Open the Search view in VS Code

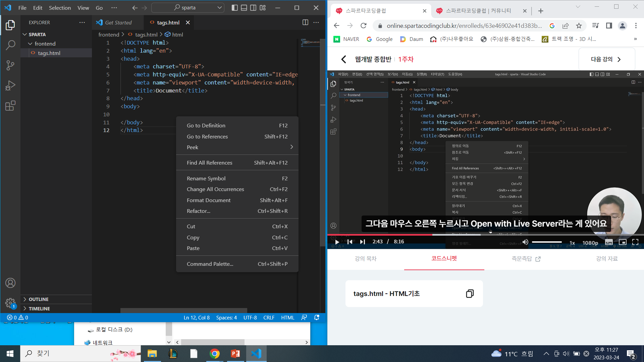(10, 45)
